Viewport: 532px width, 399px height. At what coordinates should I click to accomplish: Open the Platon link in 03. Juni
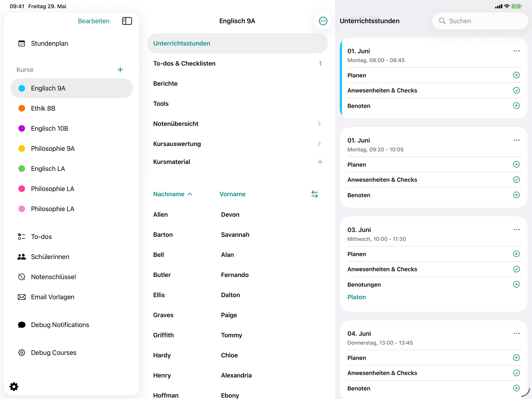[356, 297]
